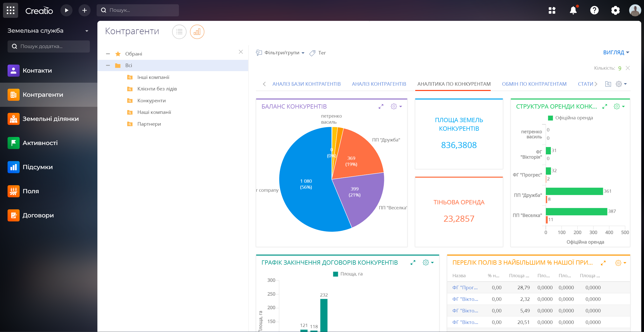Click purple 399 (21%) pie slice
This screenshot has height=332, width=644.
click(x=355, y=192)
